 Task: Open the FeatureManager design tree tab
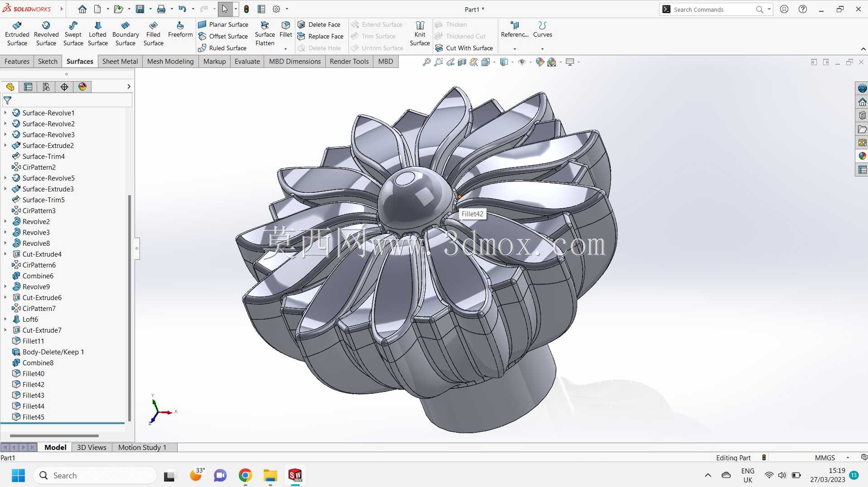coord(10,87)
